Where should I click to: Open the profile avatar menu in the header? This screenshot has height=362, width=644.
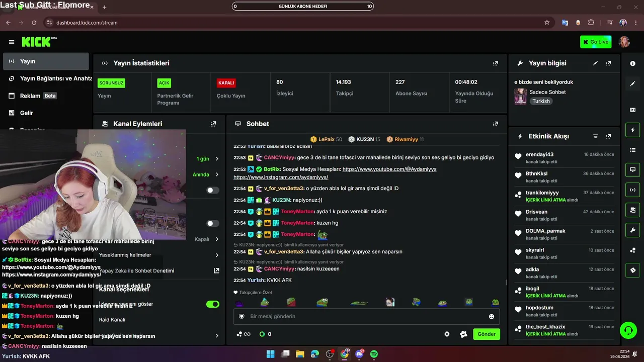point(624,42)
